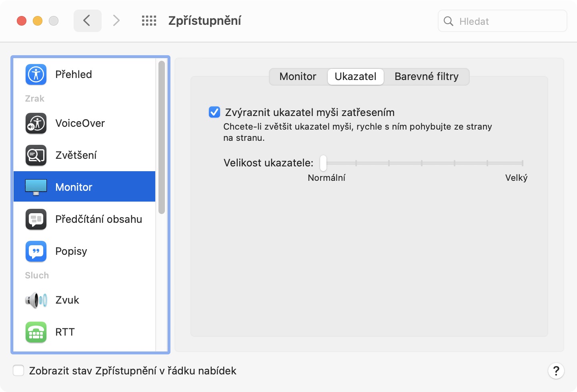
Task: Enable Zobrazit stav Zpřístupnění v řádku nabídek
Action: coord(18,370)
